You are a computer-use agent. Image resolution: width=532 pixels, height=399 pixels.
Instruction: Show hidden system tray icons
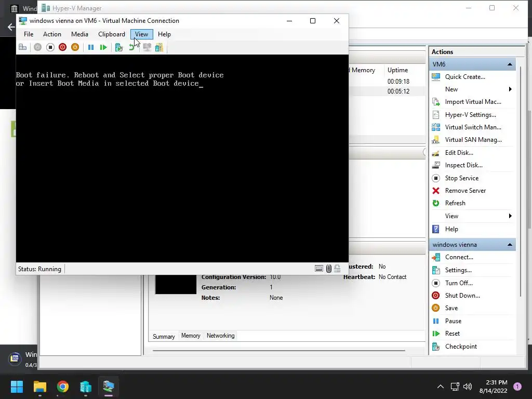(441, 387)
